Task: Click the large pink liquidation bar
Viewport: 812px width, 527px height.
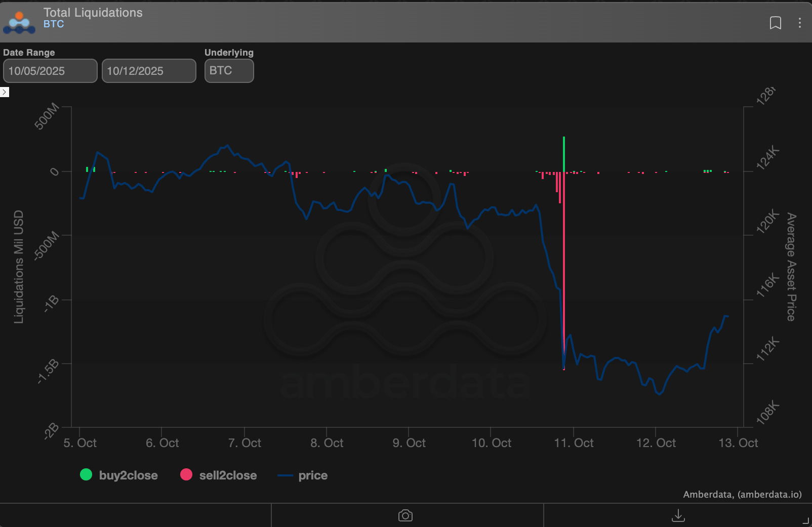Action: click(x=563, y=271)
